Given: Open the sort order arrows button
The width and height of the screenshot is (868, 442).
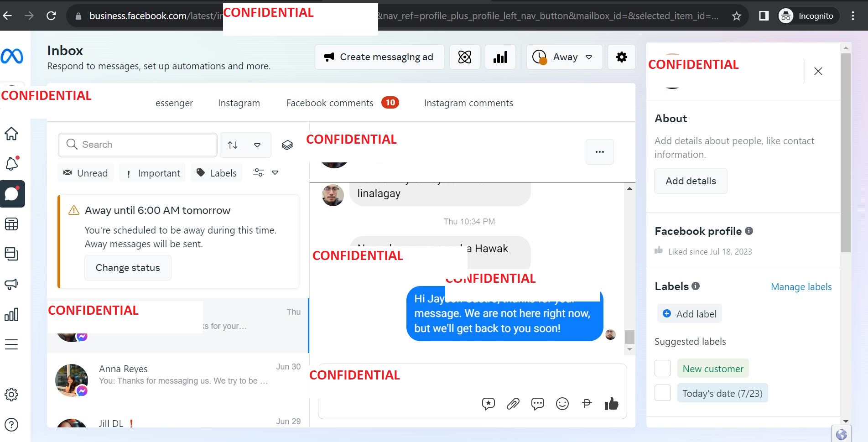Looking at the screenshot, I should click(x=233, y=145).
